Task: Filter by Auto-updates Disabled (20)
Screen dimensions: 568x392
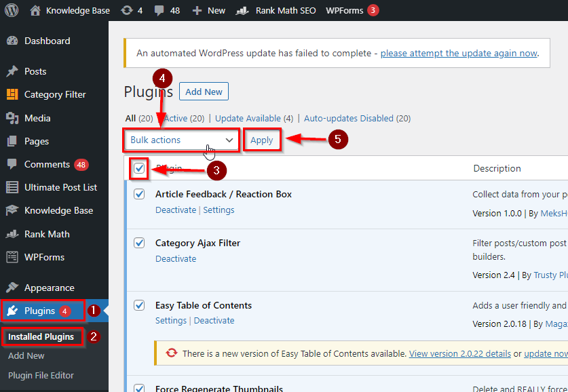Action: [357, 119]
